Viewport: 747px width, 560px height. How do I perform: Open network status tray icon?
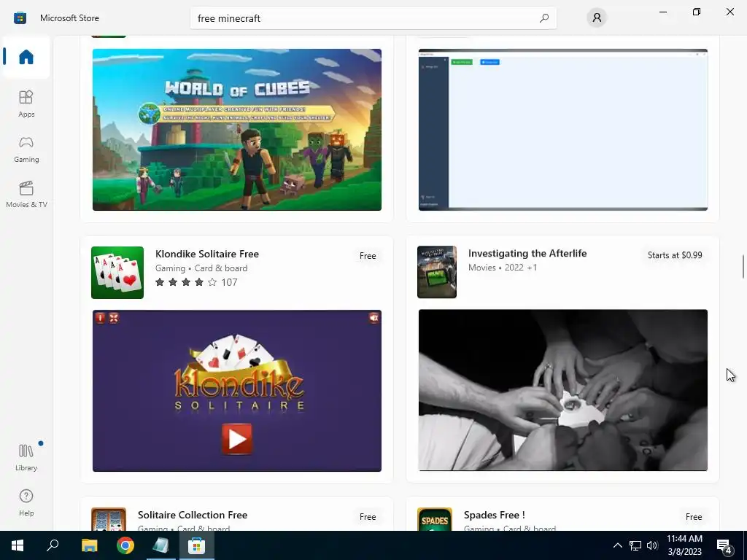click(635, 545)
